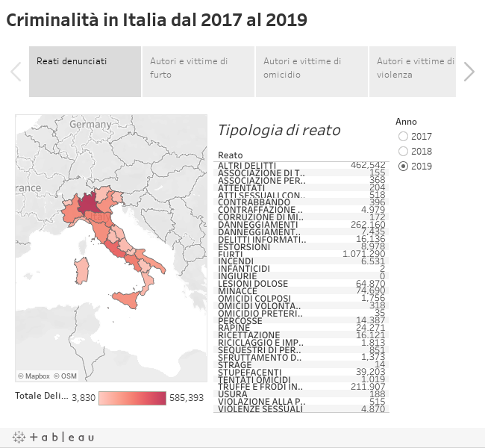Image resolution: width=485 pixels, height=448 pixels.
Task: Switch to Autori e vittime di furto tab
Action: [198, 72]
